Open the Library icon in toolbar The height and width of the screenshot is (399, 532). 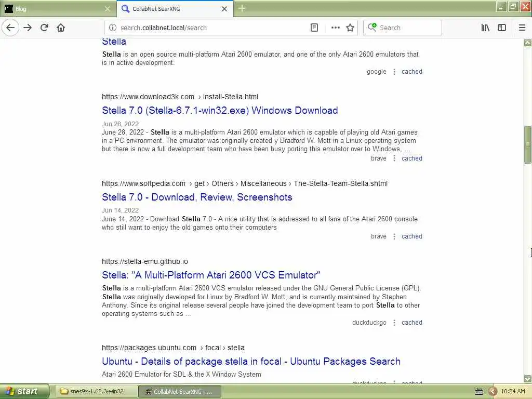pos(485,28)
